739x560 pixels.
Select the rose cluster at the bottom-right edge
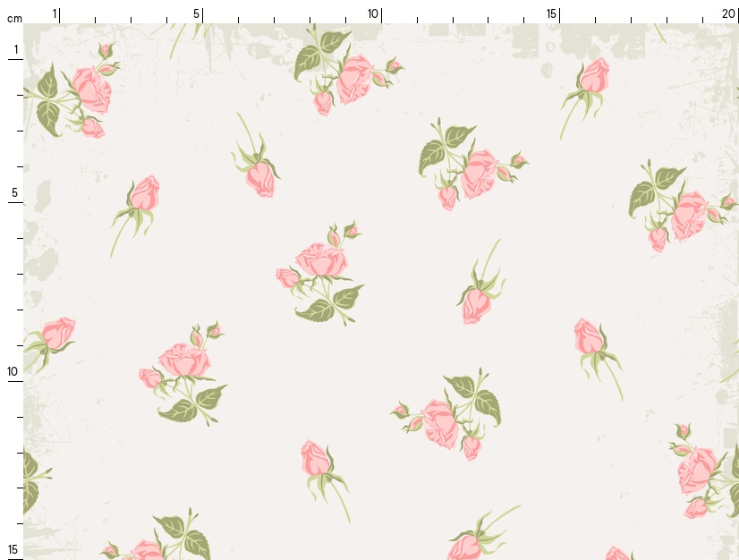(x=698, y=470)
